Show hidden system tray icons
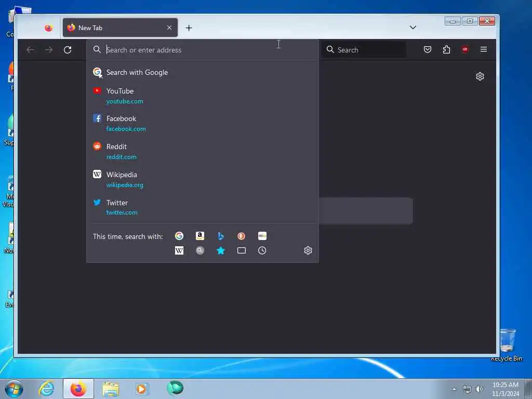Screen dimensions: 532x399 [454, 389]
